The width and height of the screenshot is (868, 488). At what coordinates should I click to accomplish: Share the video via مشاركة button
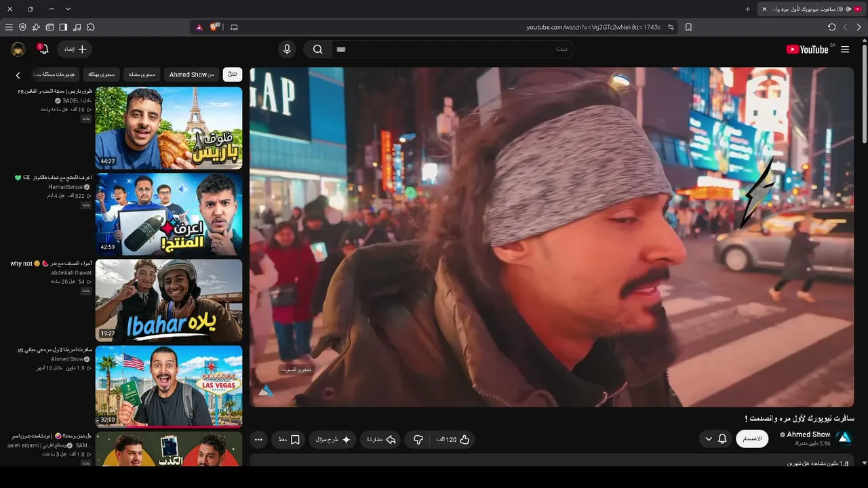click(x=379, y=440)
